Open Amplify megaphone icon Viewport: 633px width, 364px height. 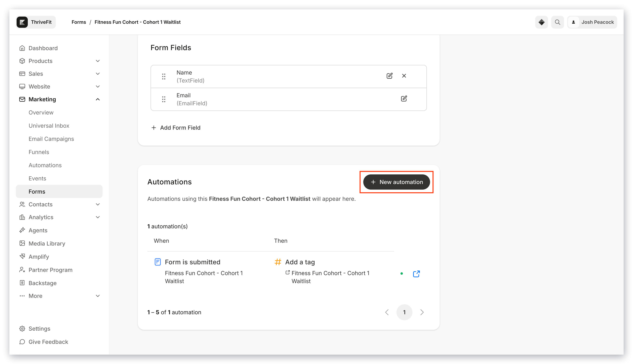click(x=22, y=257)
